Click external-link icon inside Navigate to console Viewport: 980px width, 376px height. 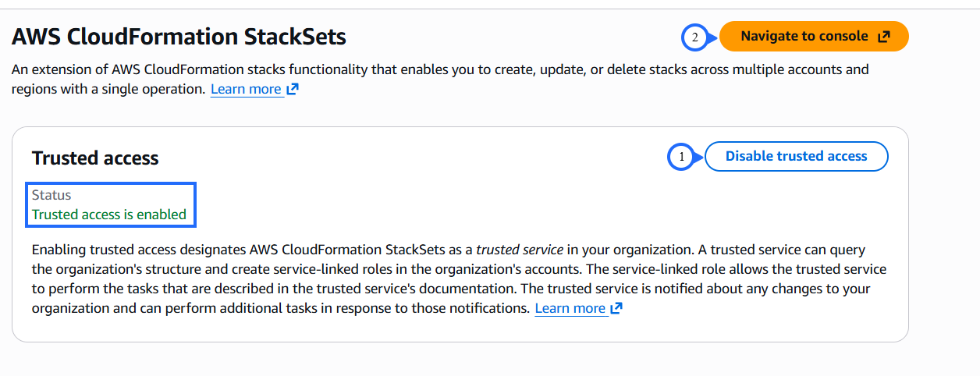pyautogui.click(x=883, y=37)
